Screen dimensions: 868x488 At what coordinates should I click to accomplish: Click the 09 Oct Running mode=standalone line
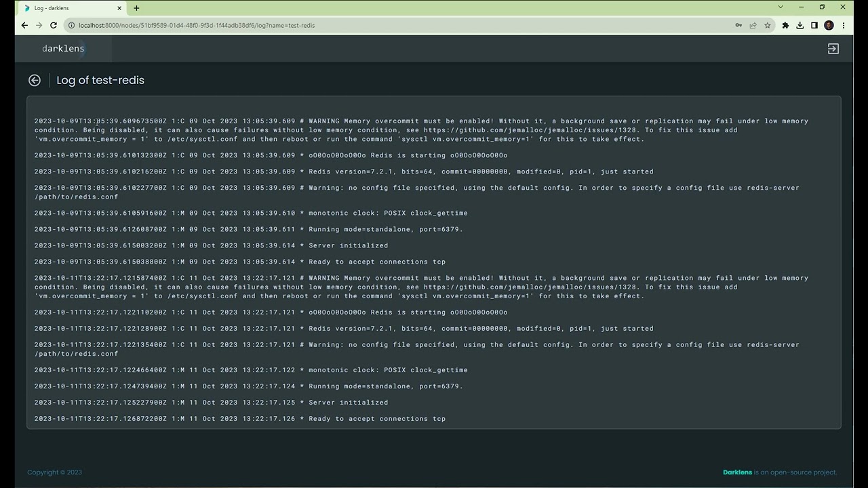(x=249, y=229)
